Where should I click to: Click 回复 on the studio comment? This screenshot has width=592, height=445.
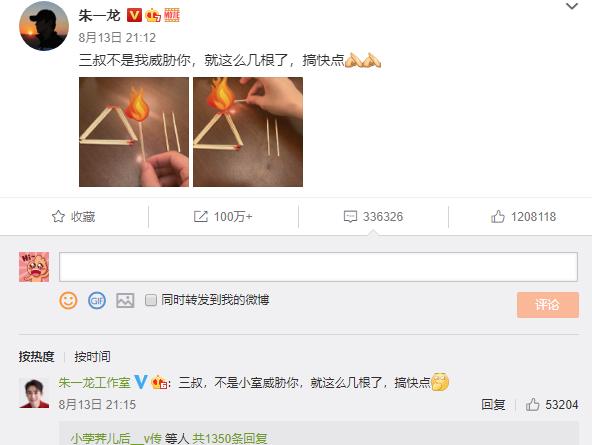click(x=493, y=405)
